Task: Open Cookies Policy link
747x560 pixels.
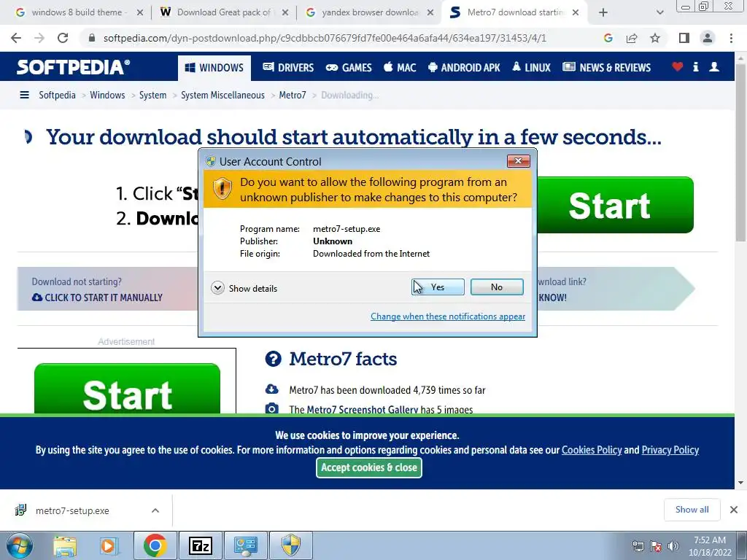Action: pyautogui.click(x=592, y=450)
